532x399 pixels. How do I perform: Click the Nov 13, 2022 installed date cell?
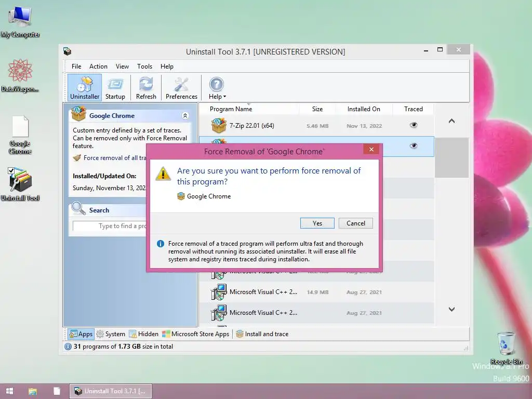click(x=364, y=126)
